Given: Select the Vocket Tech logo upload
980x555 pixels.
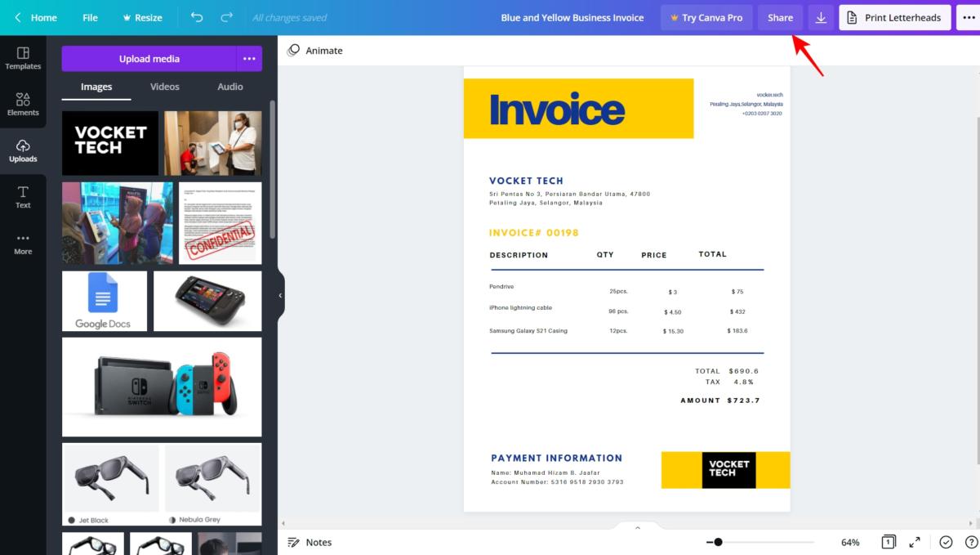Looking at the screenshot, I should click(110, 143).
